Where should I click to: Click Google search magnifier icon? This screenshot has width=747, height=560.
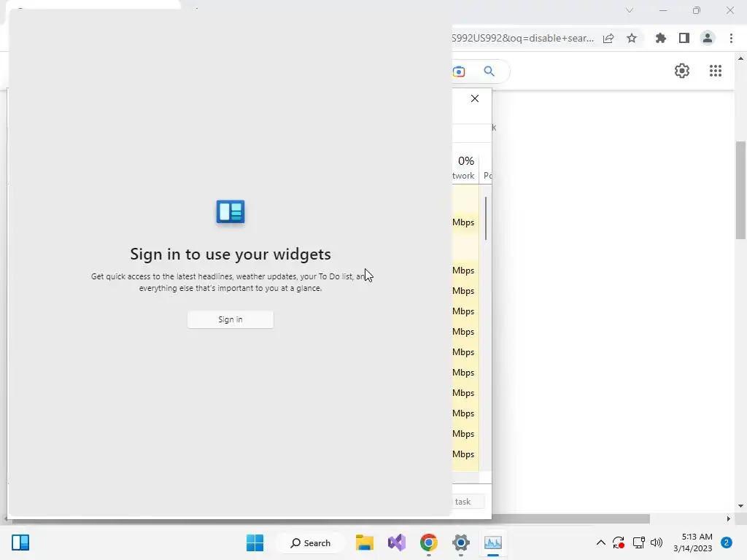pos(489,71)
